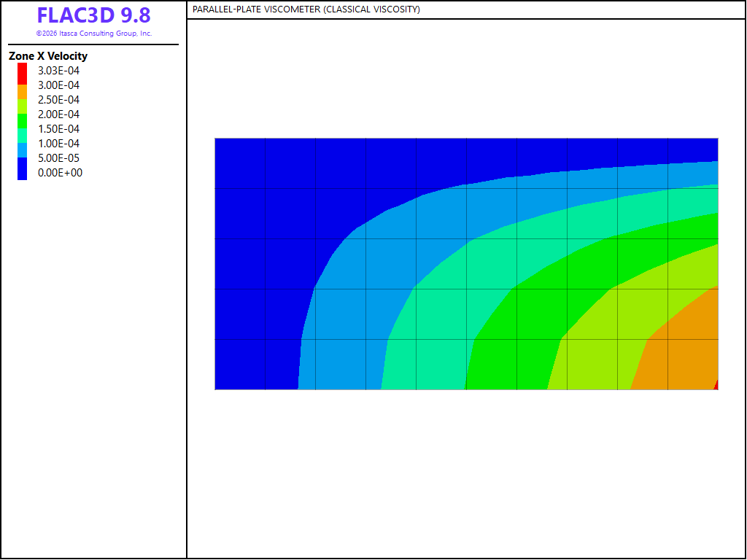Click the 5.00E-05 legend value label
747x560 pixels.
58,158
